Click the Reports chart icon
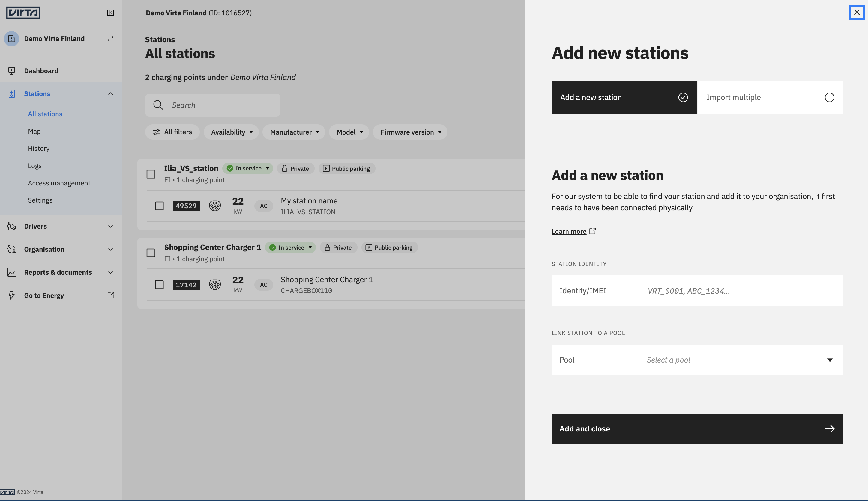Image resolution: width=868 pixels, height=501 pixels. click(12, 272)
